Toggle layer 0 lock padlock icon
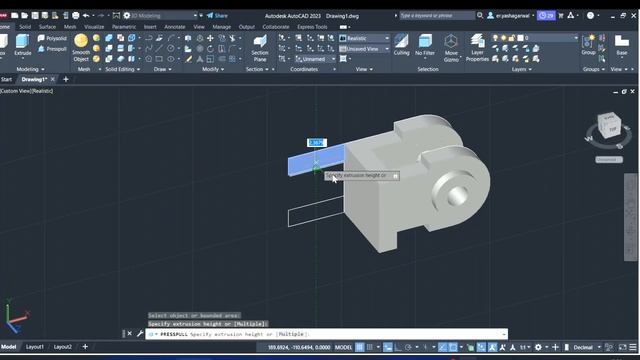The width and height of the screenshot is (640, 360). coord(512,38)
